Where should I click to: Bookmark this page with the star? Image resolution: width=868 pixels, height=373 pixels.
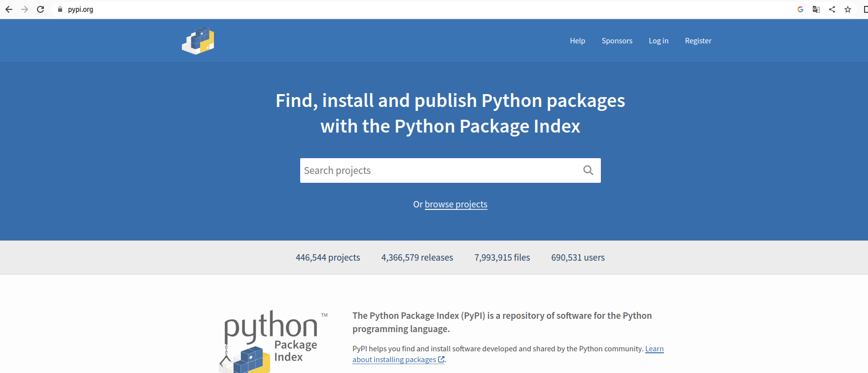pos(848,9)
